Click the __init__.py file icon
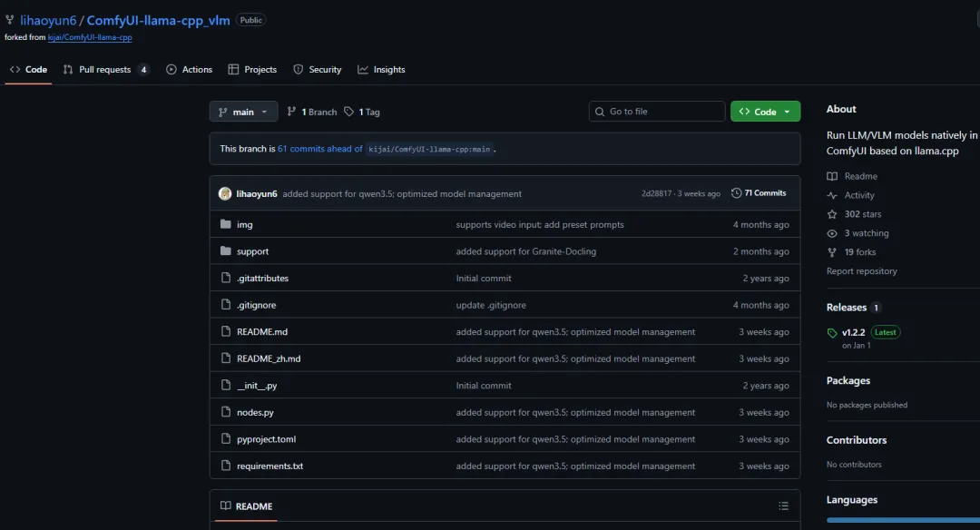The image size is (980, 530). [226, 386]
